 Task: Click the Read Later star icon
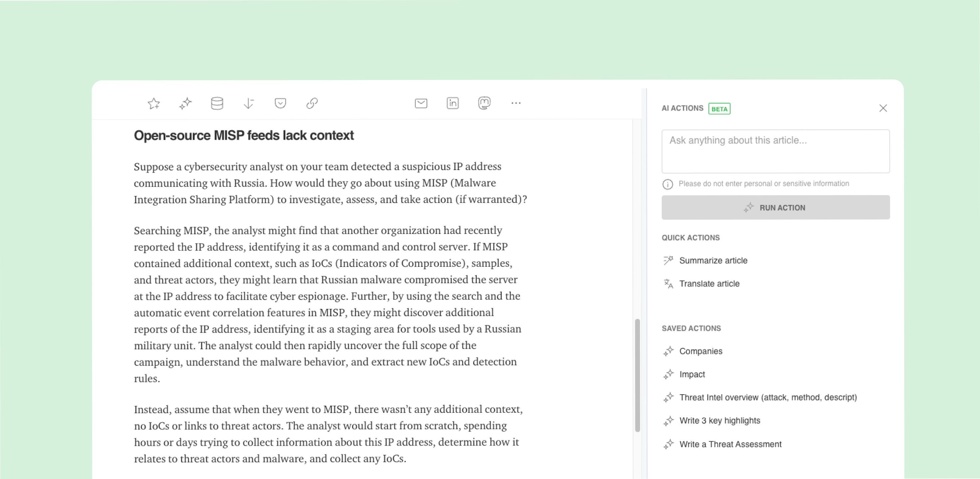(154, 103)
